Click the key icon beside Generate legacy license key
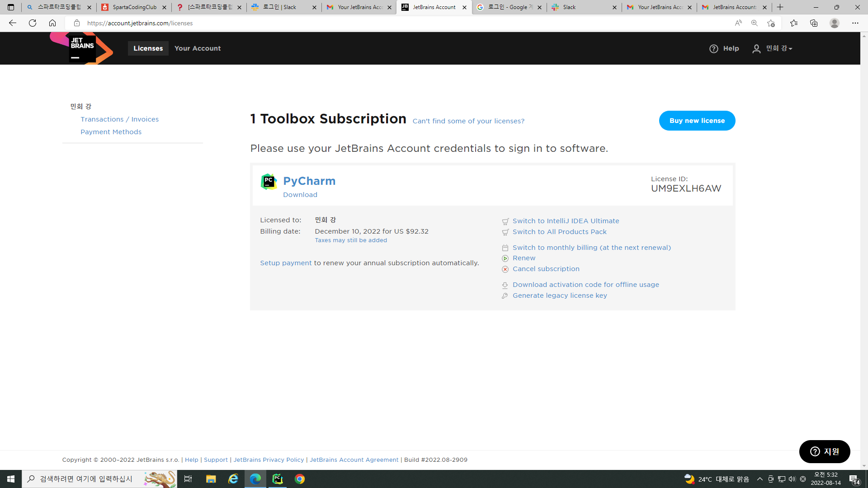The image size is (868, 488). point(505,296)
